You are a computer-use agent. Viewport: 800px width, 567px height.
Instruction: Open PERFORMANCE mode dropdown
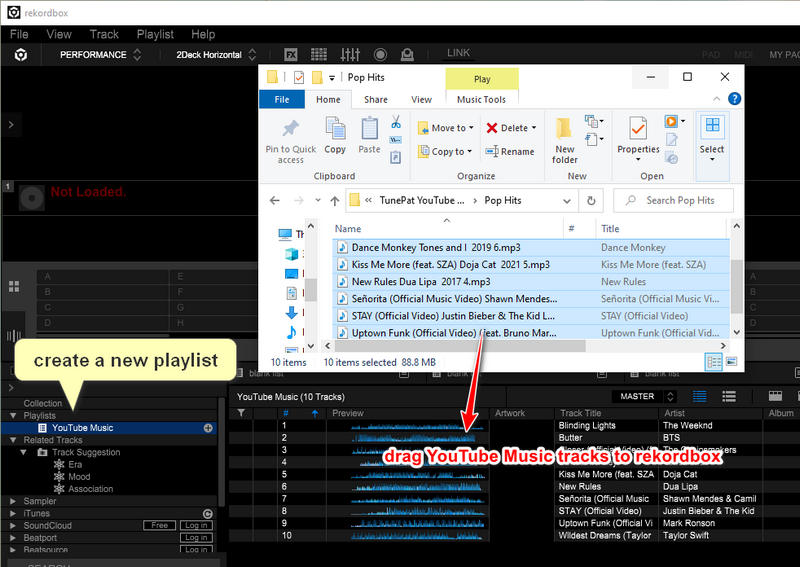click(x=100, y=55)
